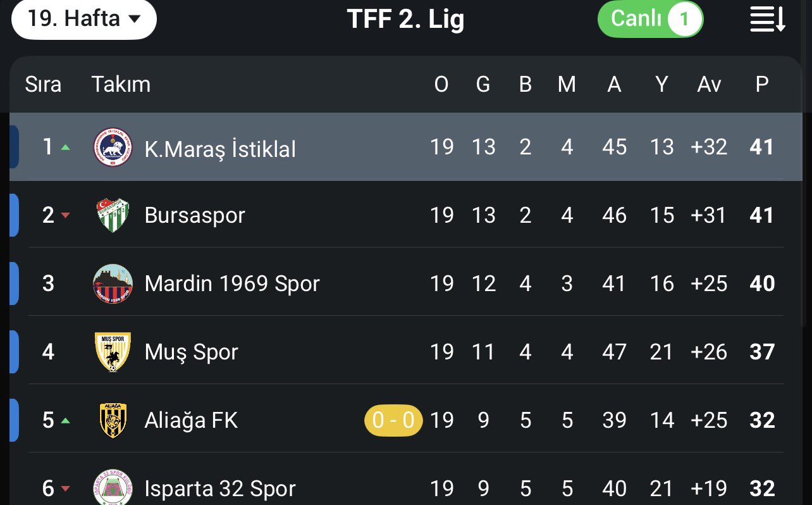Viewport: 812px width, 505px height.
Task: Click the green up arrow beside rank 1
Action: (x=65, y=147)
